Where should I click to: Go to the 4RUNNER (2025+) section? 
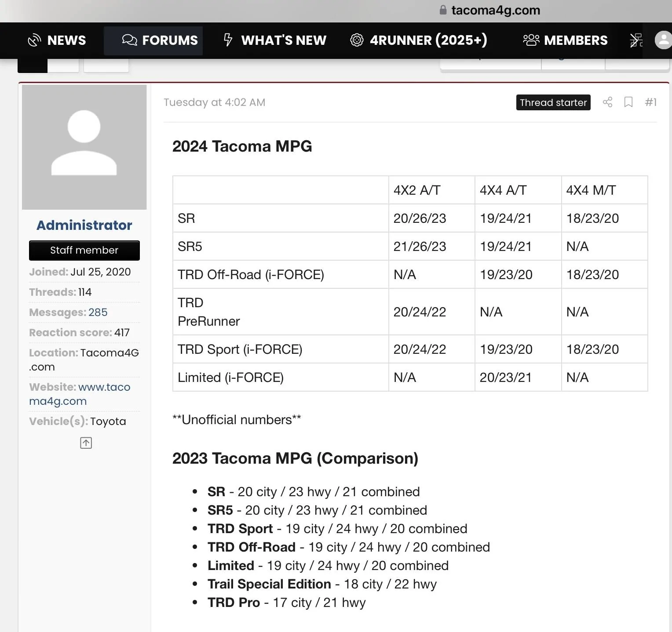(428, 40)
